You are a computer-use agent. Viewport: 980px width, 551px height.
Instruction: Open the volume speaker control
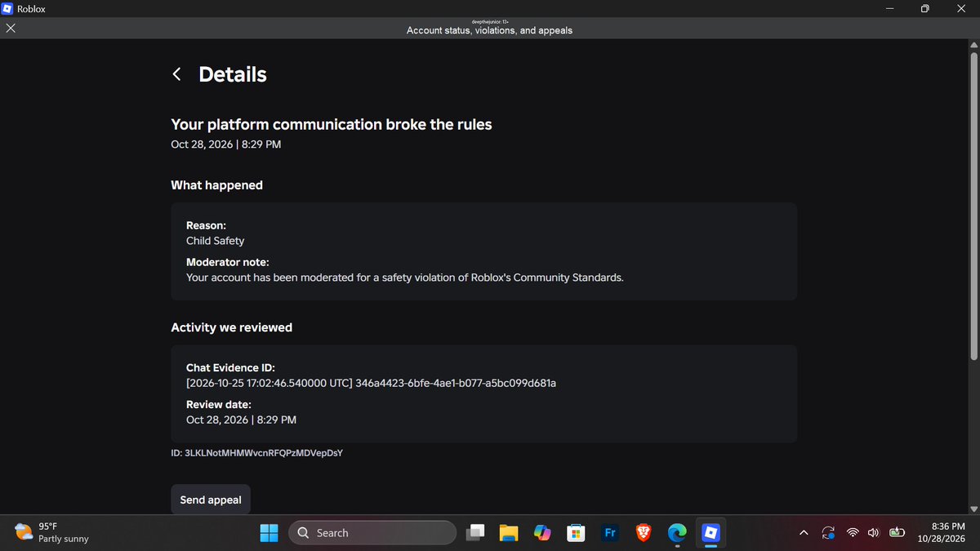873,533
